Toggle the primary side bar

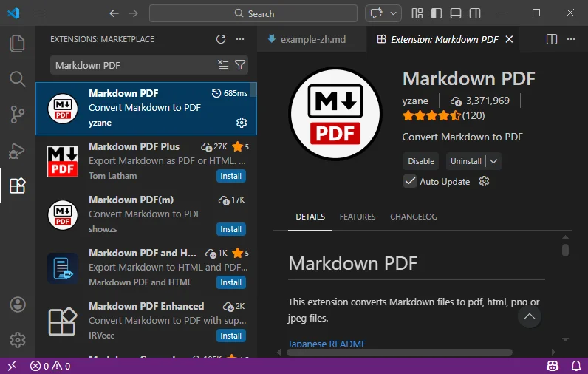[436, 13]
